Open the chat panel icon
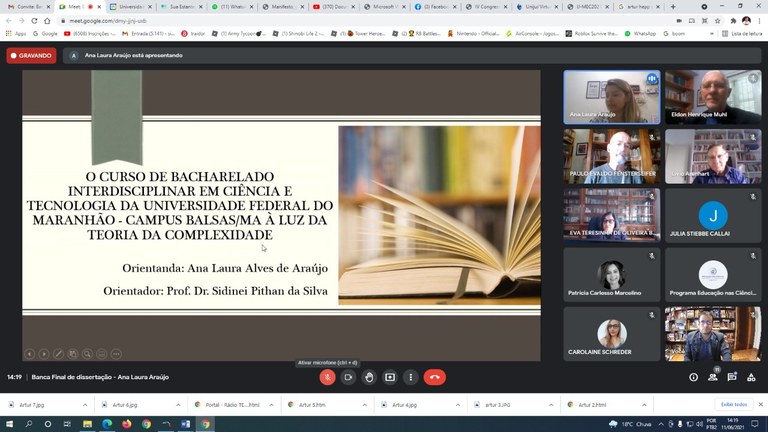 point(733,377)
